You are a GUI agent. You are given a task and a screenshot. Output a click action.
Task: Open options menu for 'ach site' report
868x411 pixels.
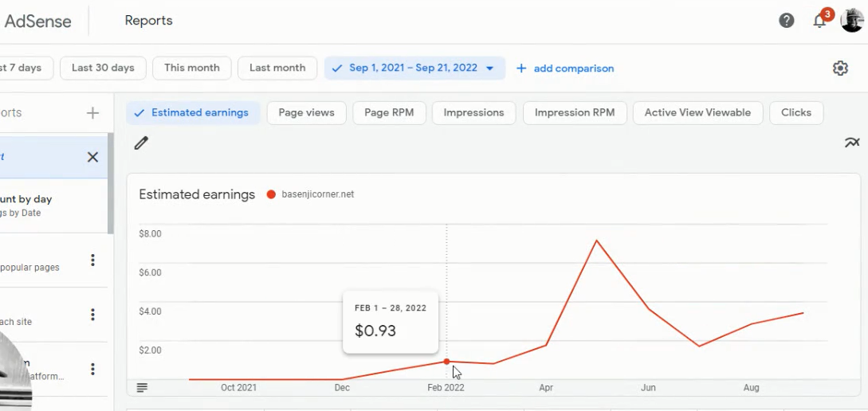[92, 315]
